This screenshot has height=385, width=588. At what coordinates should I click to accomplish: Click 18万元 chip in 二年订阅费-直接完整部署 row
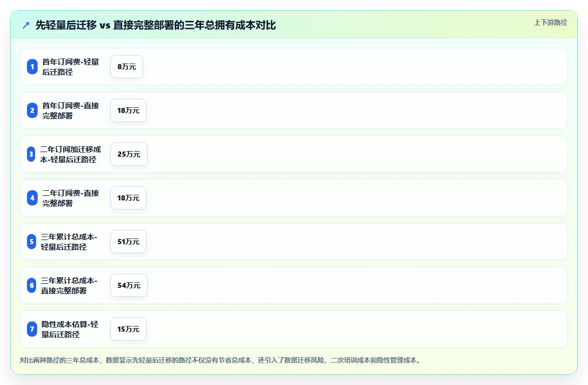point(128,198)
